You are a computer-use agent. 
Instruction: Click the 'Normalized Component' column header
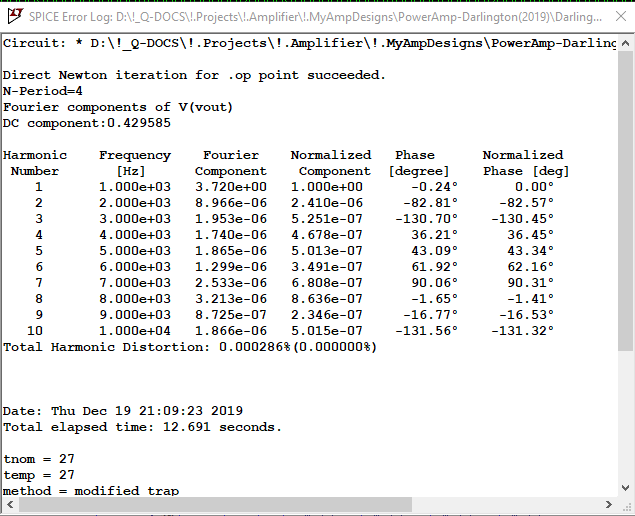[x=331, y=163]
